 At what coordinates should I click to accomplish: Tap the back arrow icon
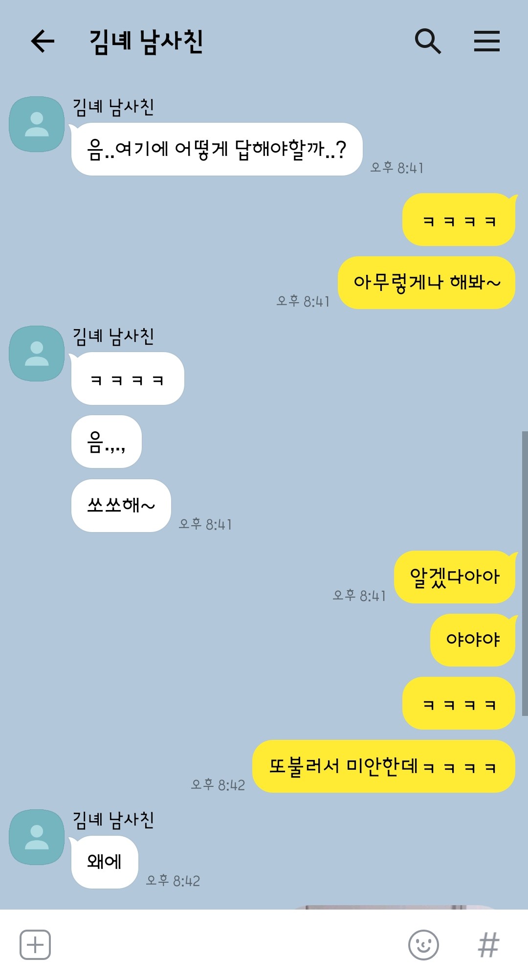point(43,41)
